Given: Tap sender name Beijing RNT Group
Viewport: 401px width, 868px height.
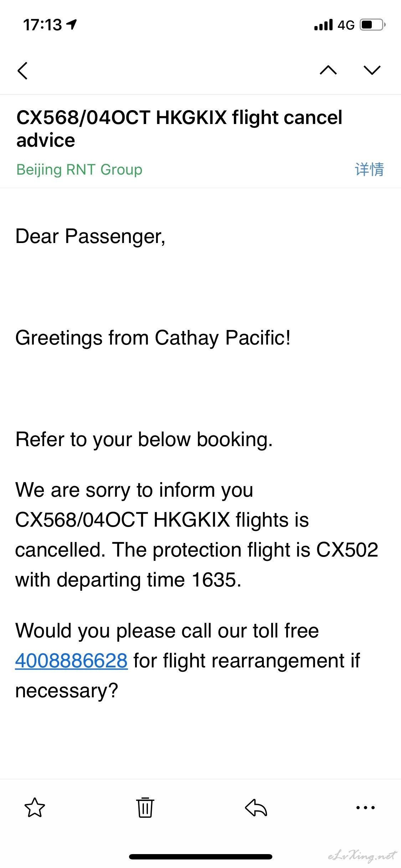Looking at the screenshot, I should click(x=79, y=170).
